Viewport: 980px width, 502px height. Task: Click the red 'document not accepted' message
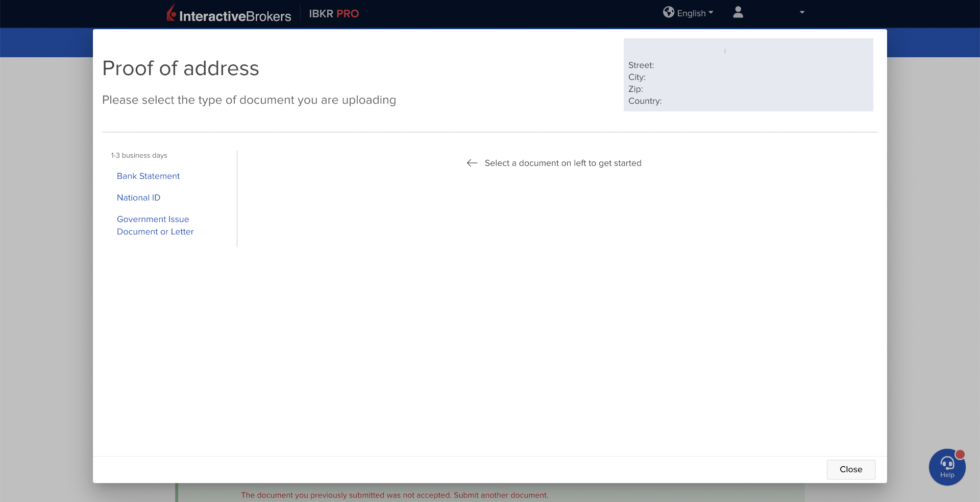click(x=395, y=495)
